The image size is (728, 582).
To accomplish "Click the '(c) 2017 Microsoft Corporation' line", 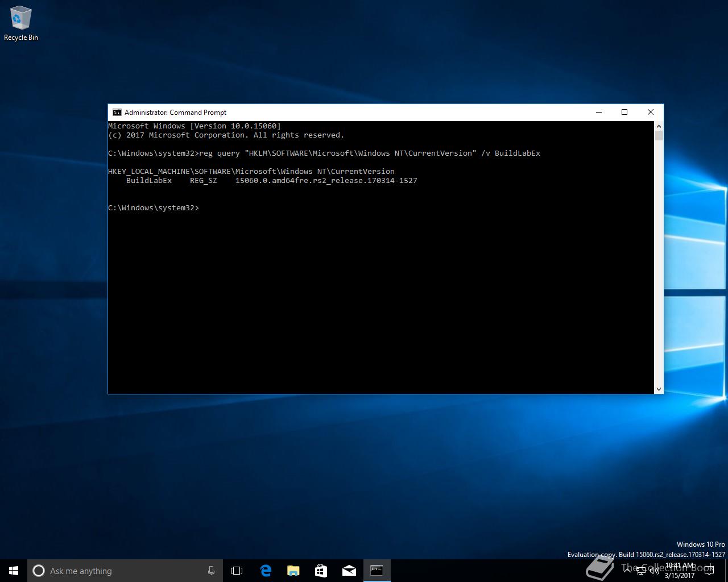I will point(226,135).
